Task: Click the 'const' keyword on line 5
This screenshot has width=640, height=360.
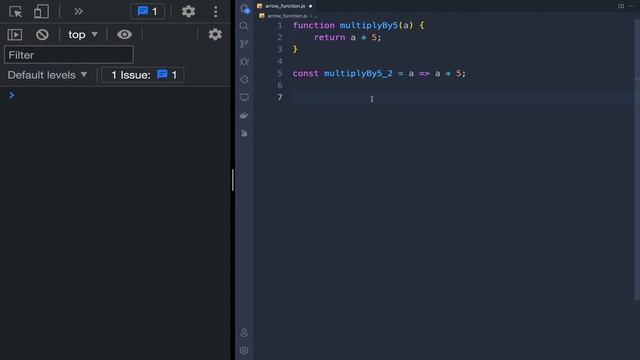Action: [x=305, y=73]
